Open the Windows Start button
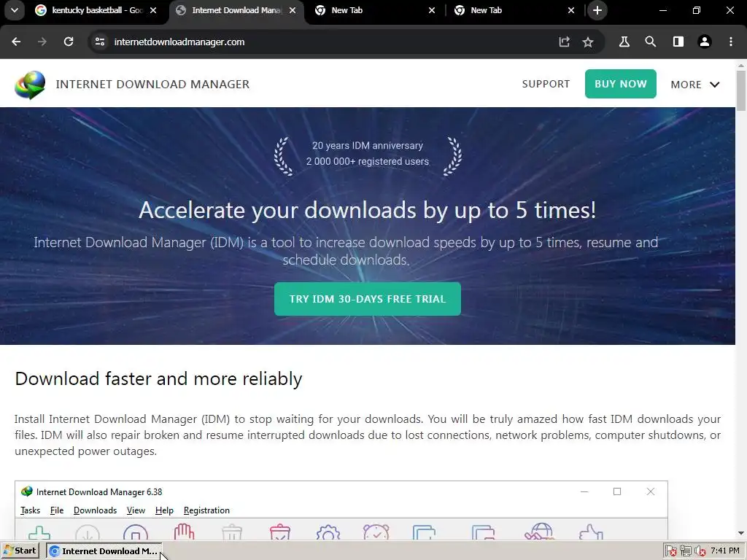This screenshot has height=560, width=747. [x=20, y=551]
